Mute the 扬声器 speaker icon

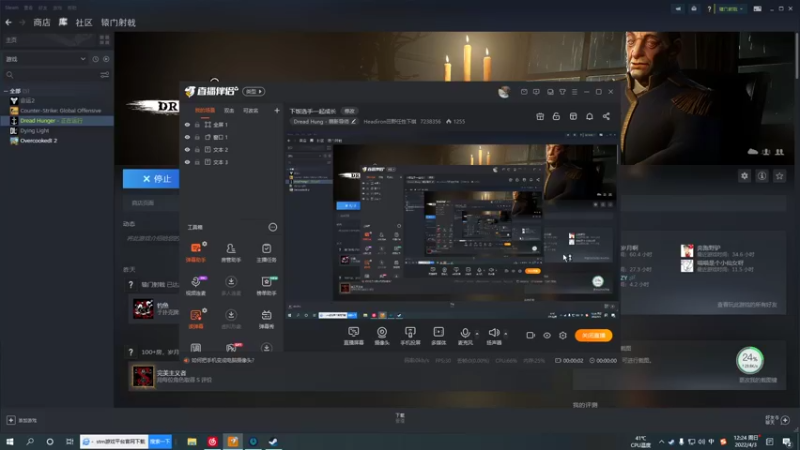pyautogui.click(x=493, y=333)
